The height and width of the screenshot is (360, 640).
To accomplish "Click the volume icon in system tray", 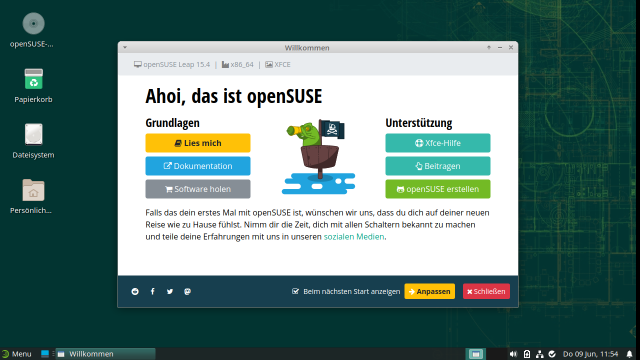I will [x=513, y=354].
